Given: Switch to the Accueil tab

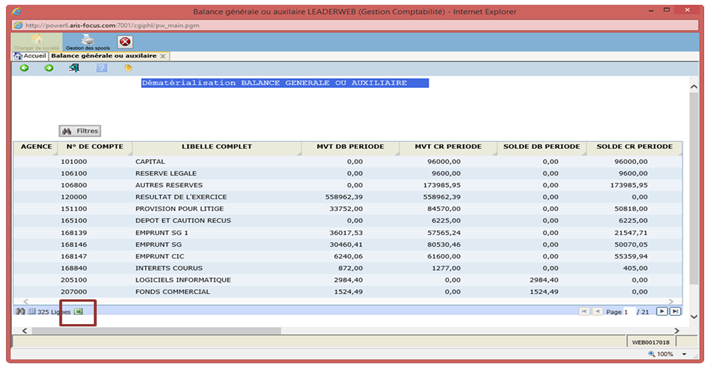Looking at the screenshot, I should point(30,56).
